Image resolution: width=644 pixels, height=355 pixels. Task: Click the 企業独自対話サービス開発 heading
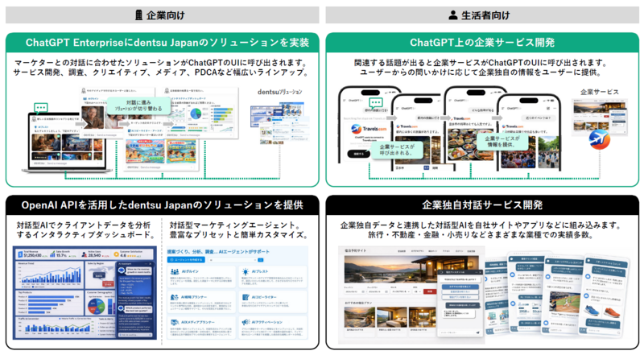click(481, 204)
